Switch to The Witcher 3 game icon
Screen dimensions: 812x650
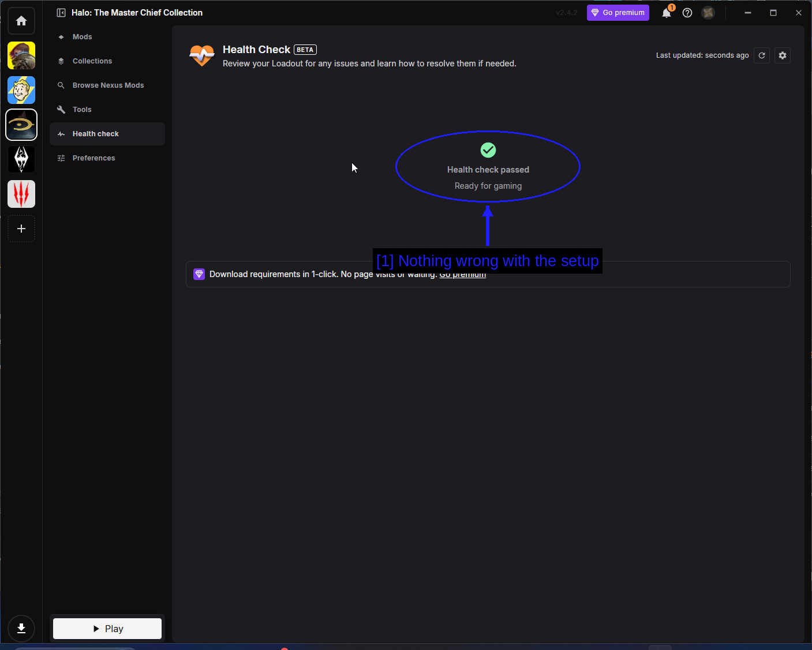click(21, 194)
